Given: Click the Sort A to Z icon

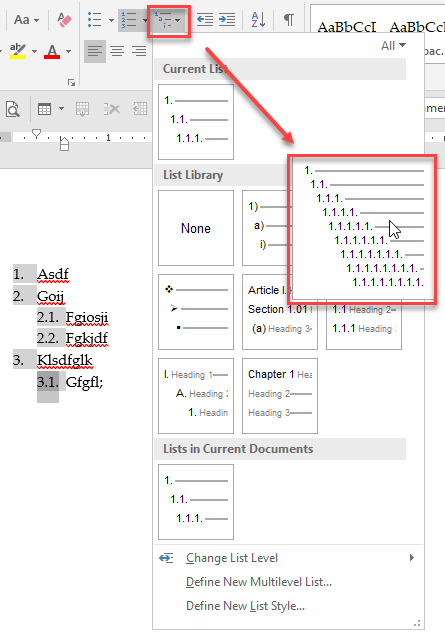Looking at the screenshot, I should 258,19.
